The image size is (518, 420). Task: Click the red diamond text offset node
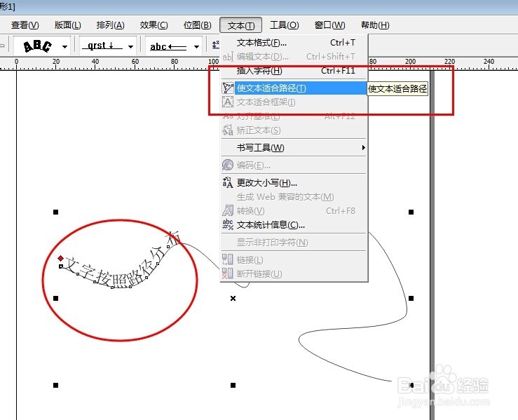60,258
